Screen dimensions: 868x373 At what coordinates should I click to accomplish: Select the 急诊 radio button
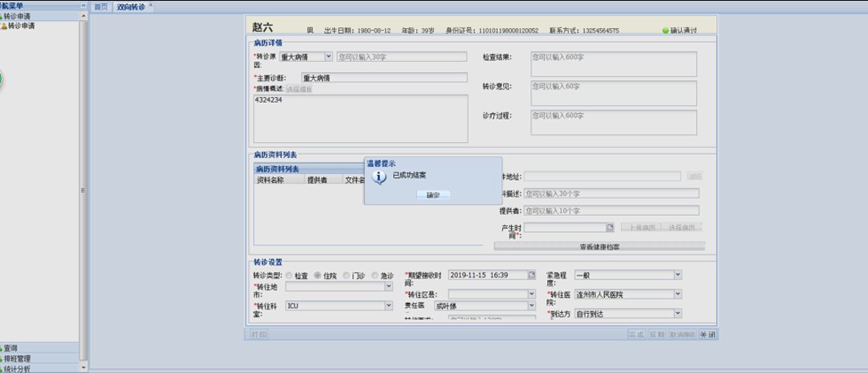tap(375, 275)
